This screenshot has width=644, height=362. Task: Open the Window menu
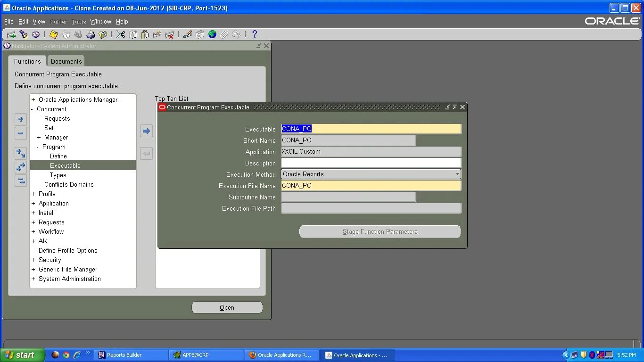coord(101,22)
